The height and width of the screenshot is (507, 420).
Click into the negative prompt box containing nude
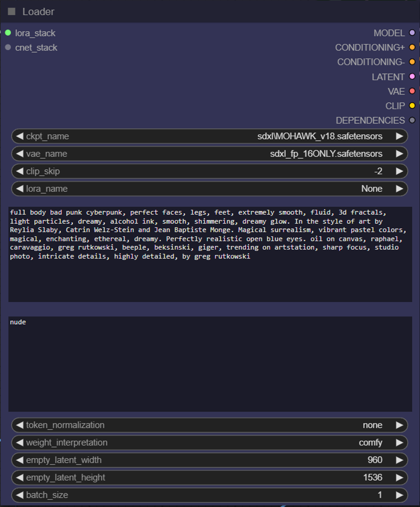click(210, 364)
